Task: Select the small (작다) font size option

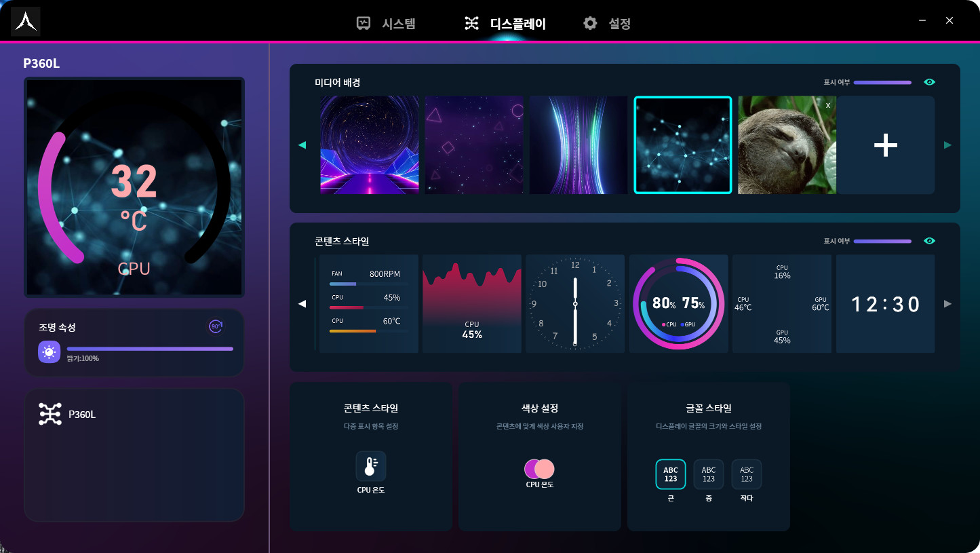Action: 746,474
